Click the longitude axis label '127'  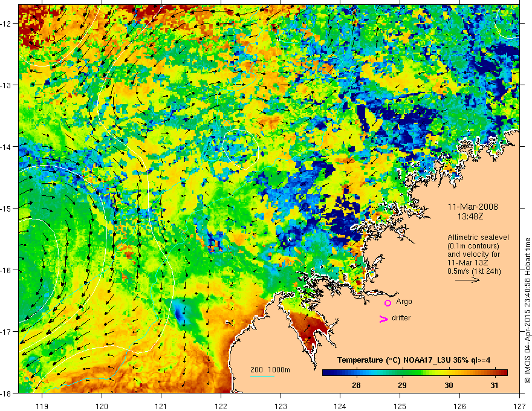519,406
